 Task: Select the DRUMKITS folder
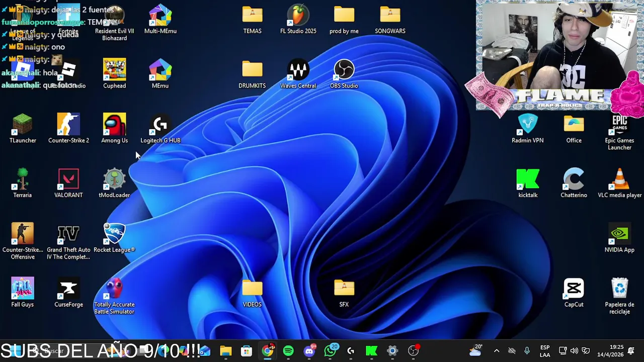point(252,74)
